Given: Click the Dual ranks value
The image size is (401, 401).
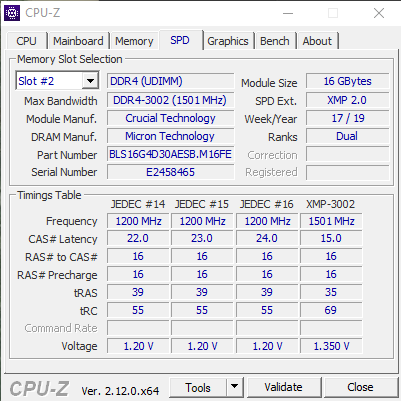Looking at the screenshot, I should tap(347, 136).
